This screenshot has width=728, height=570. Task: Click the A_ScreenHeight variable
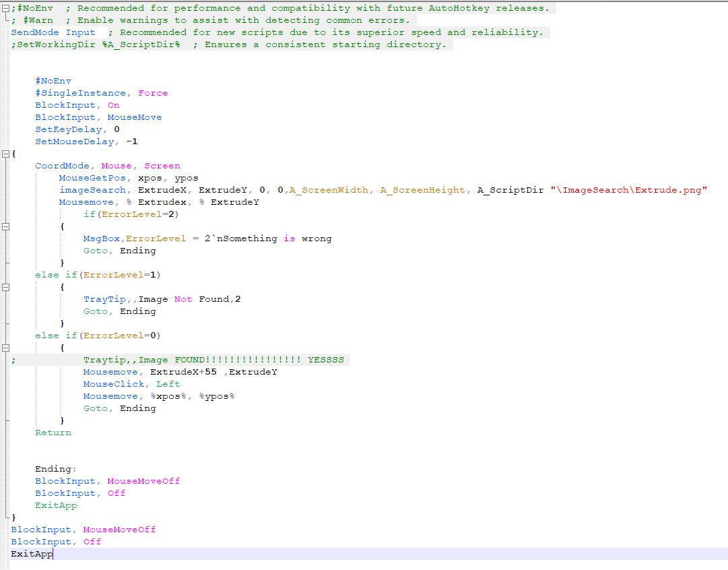point(422,190)
